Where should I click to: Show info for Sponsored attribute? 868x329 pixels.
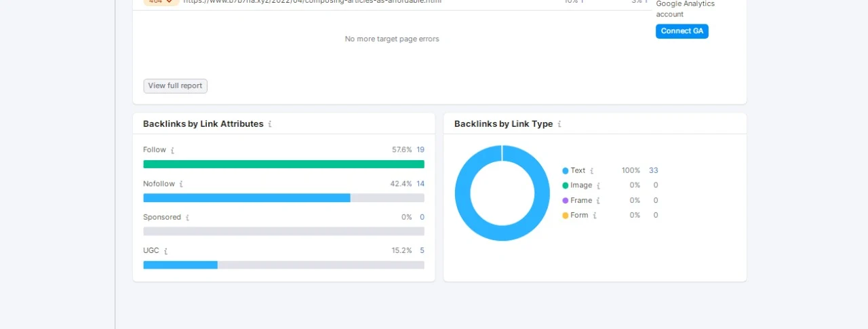[187, 218]
